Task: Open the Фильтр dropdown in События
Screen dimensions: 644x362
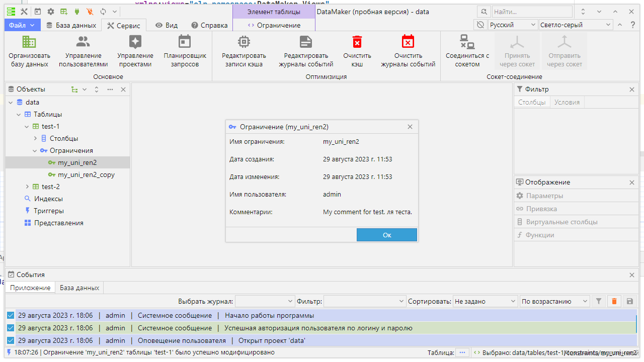Action: (x=365, y=301)
